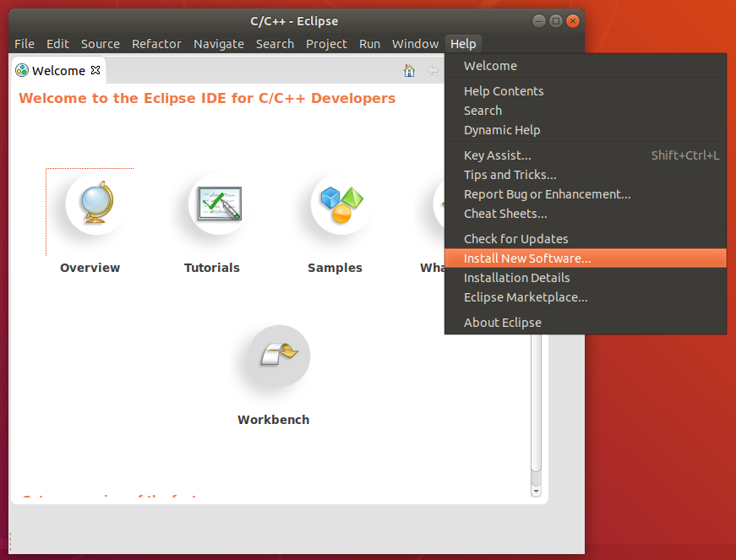The height and width of the screenshot is (560, 736).
Task: Click the Home icon in Welcome toolbar
Action: (x=409, y=70)
